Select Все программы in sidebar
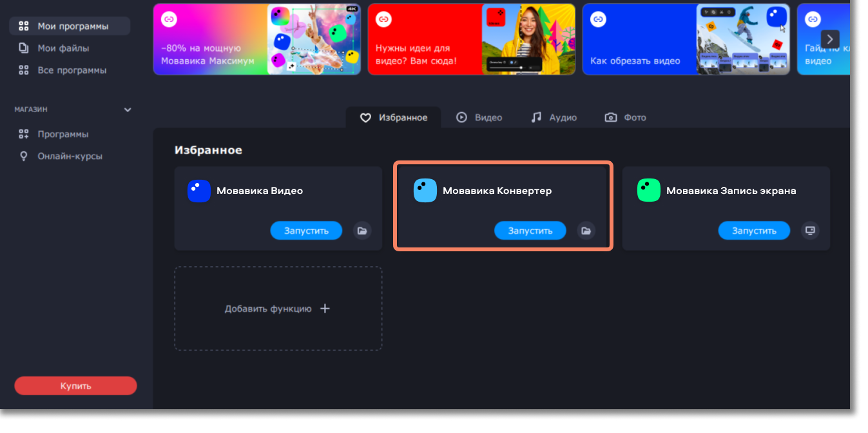 coord(71,70)
